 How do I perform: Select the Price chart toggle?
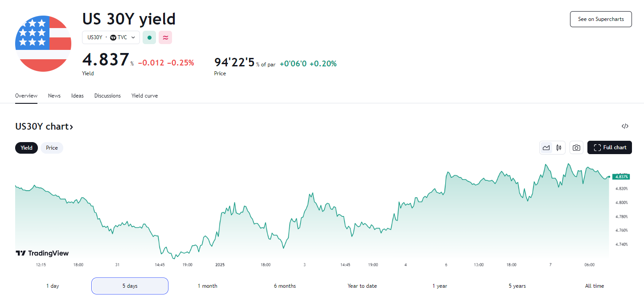[x=52, y=148]
